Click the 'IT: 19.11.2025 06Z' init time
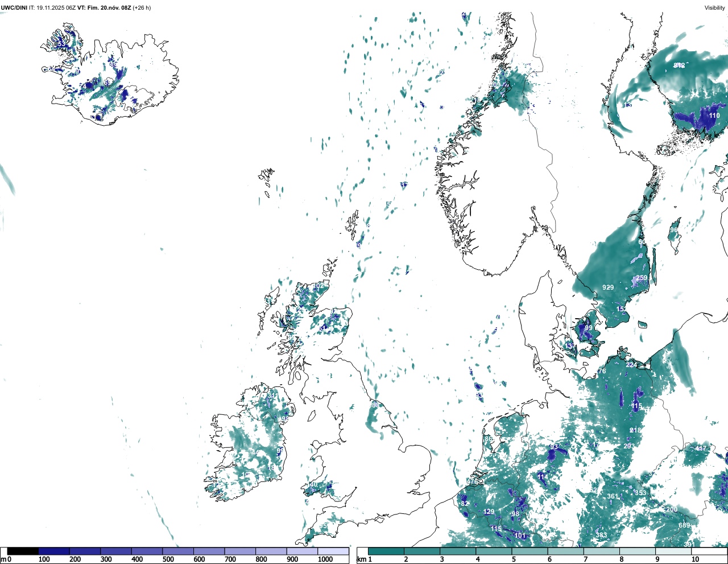The width and height of the screenshot is (728, 564). click(x=52, y=7)
